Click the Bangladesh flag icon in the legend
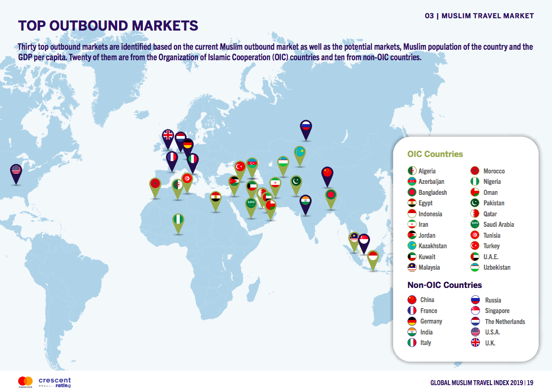 tap(412, 193)
